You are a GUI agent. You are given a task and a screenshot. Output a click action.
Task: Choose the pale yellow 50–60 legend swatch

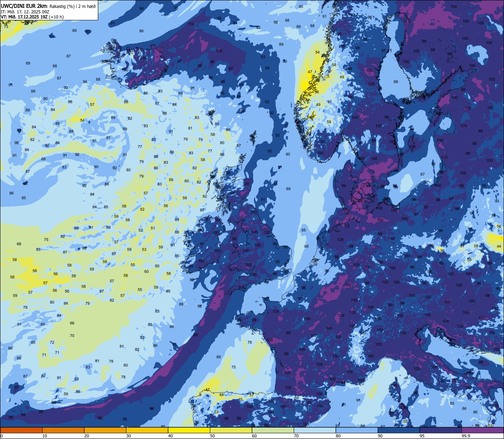pyautogui.click(x=231, y=430)
